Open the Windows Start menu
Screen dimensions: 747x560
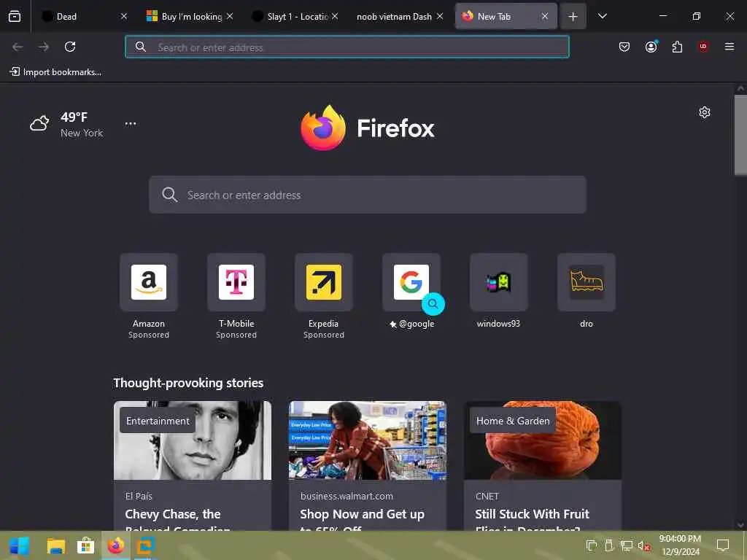click(20, 545)
